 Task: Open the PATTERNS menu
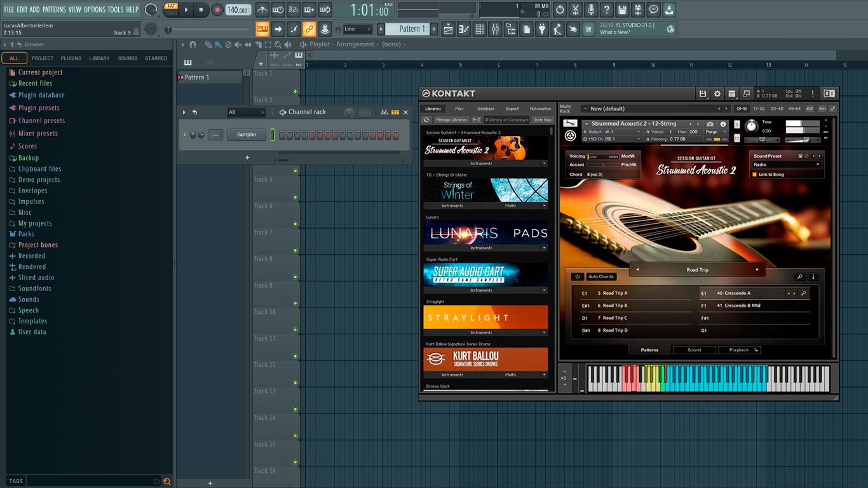[x=54, y=10]
